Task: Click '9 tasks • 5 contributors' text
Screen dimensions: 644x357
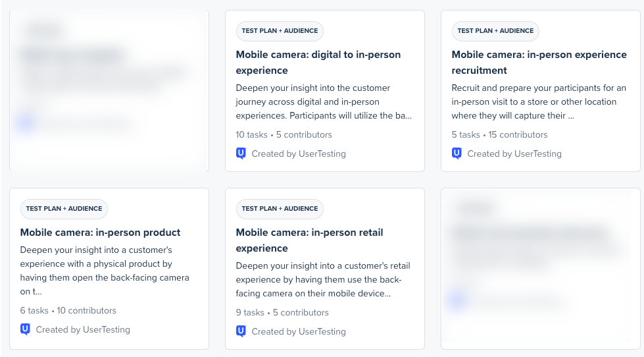Action: pyautogui.click(x=282, y=313)
